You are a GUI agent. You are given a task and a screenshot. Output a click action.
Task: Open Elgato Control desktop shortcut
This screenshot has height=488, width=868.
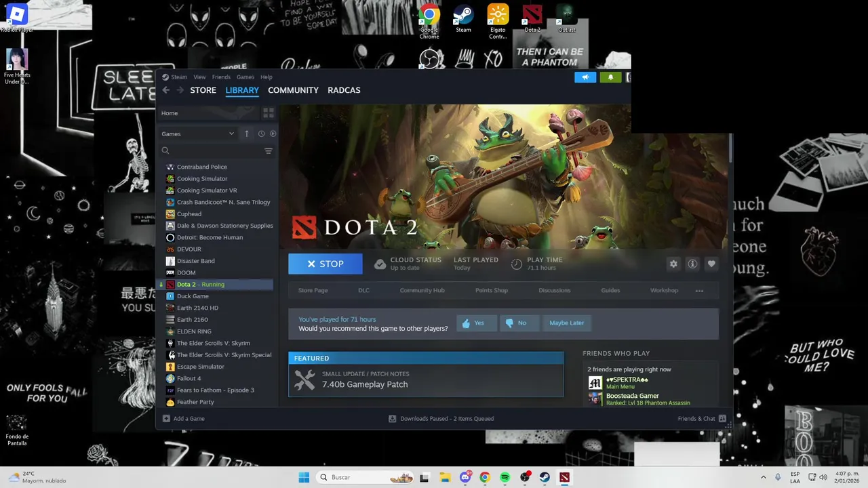(498, 21)
